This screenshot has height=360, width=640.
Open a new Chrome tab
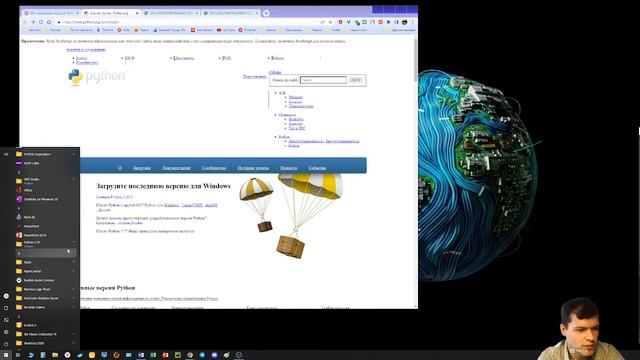coord(266,13)
